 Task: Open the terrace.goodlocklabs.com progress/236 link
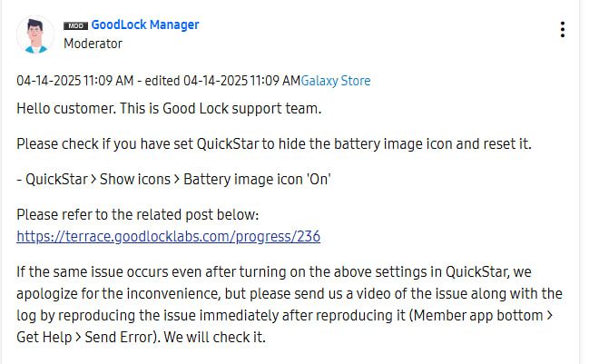click(x=168, y=237)
